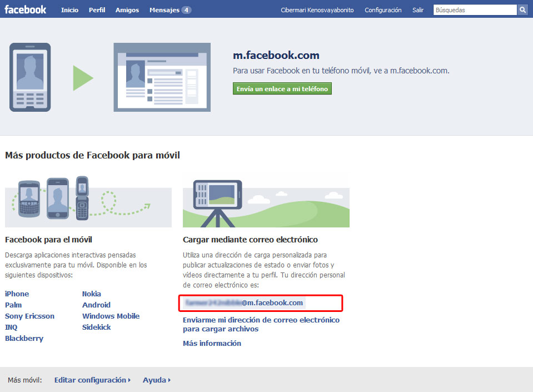Click the camera tripod banner image
Screen dimensions: 533x392
tap(266, 204)
